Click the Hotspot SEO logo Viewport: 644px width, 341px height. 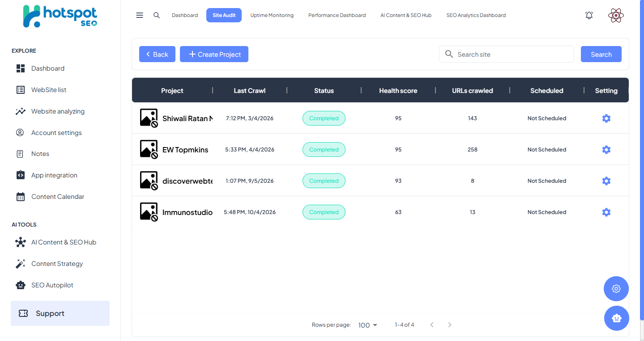60,17
